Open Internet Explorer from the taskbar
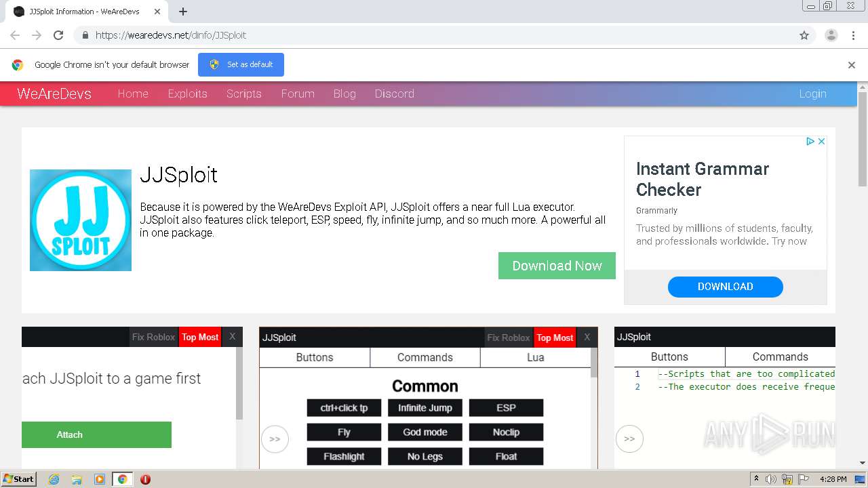This screenshot has height=488, width=868. click(x=54, y=479)
